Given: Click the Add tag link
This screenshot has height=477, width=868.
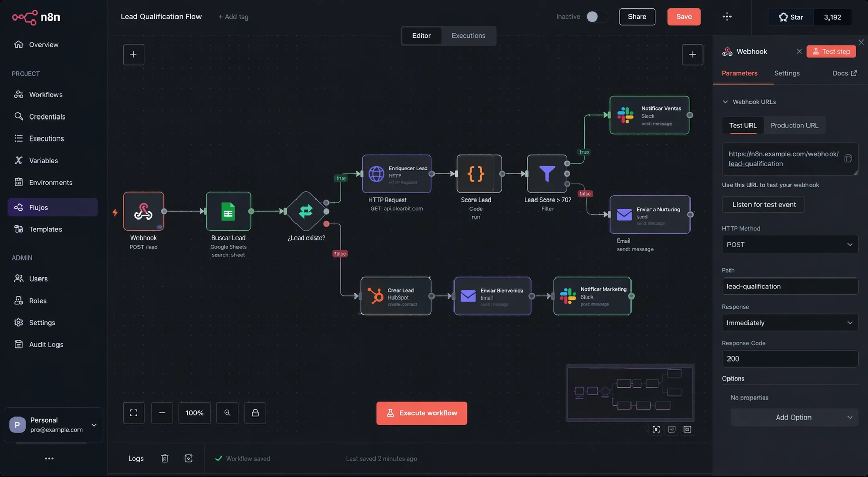Looking at the screenshot, I should click(233, 17).
